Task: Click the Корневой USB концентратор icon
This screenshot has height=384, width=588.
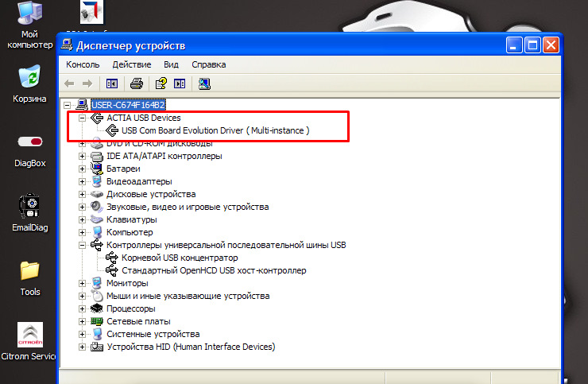Action: pyautogui.click(x=112, y=258)
